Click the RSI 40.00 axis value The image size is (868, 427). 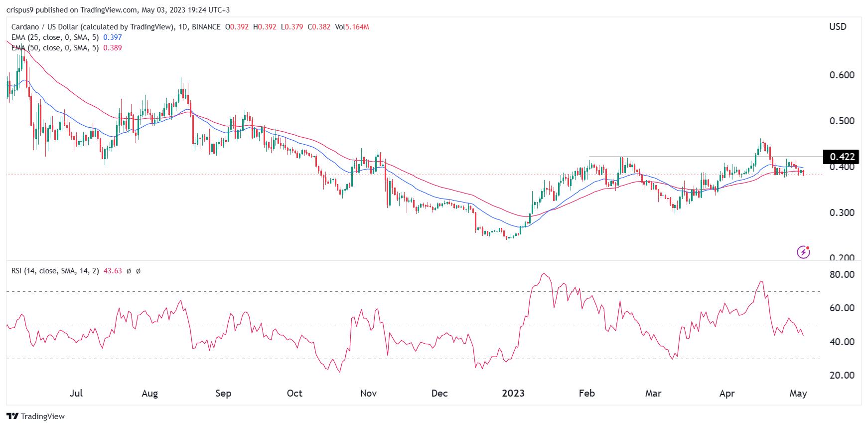[842, 342]
